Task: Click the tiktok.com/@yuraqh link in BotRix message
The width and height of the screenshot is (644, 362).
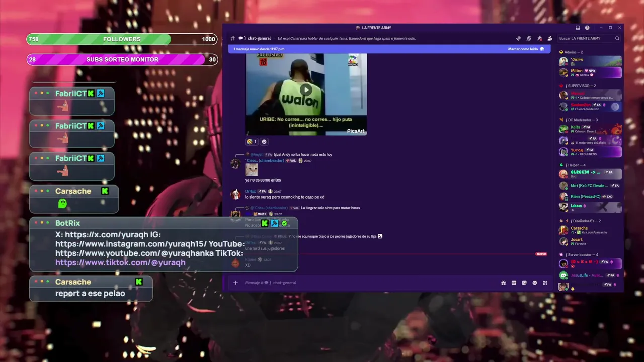Action: pos(120,262)
